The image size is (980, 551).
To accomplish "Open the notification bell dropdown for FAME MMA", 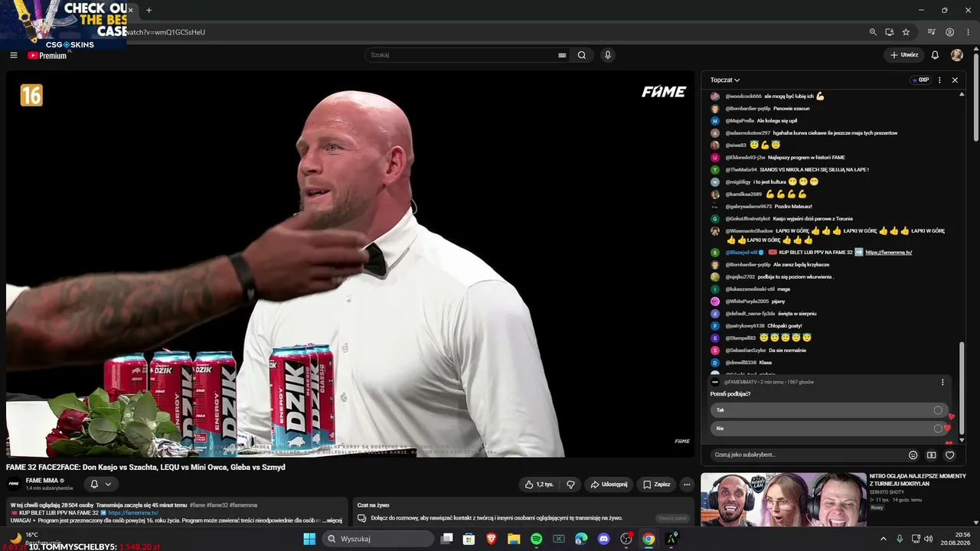I will (100, 484).
